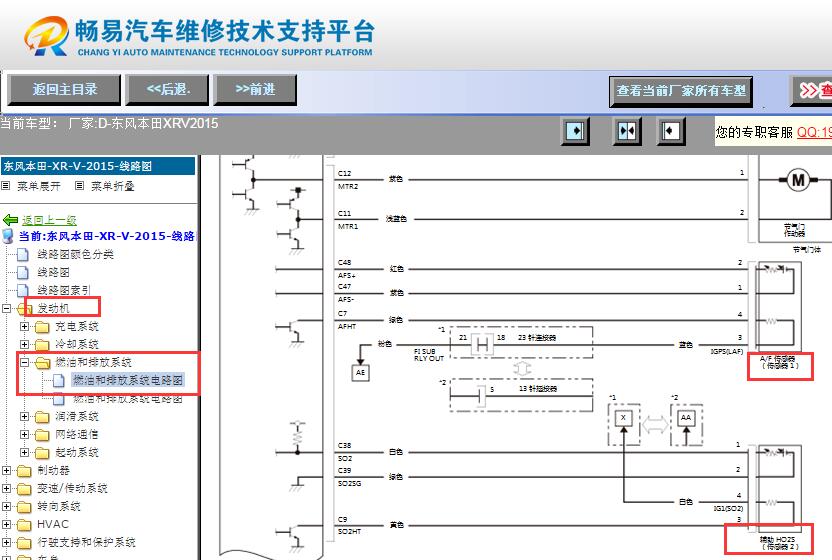
Task: Expand the 制动器 node
Action: [6, 471]
